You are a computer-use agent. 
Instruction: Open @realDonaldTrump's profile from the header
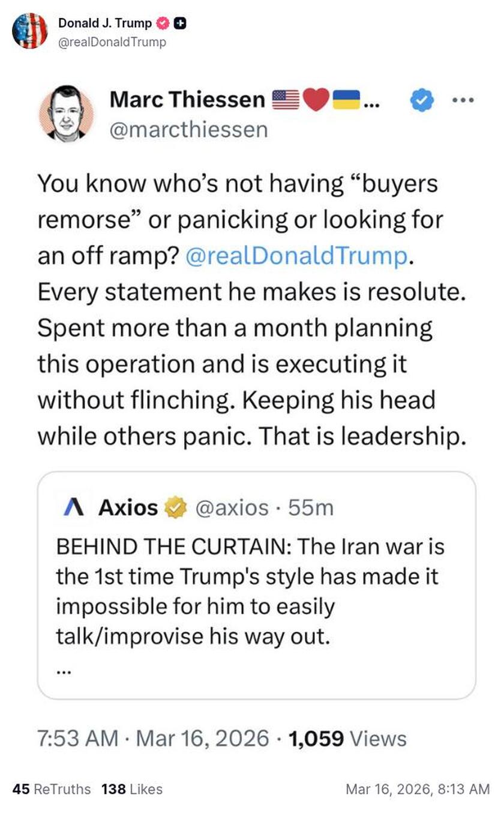click(x=111, y=43)
